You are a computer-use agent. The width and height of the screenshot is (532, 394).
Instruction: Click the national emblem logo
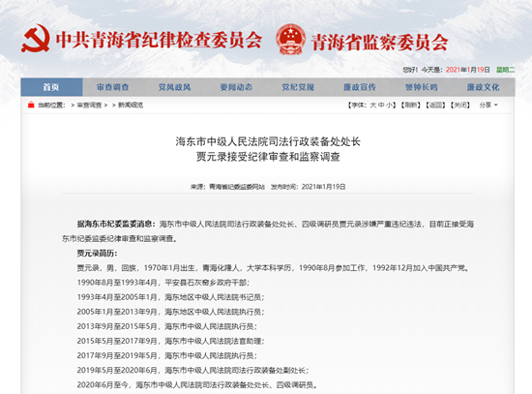click(x=290, y=39)
